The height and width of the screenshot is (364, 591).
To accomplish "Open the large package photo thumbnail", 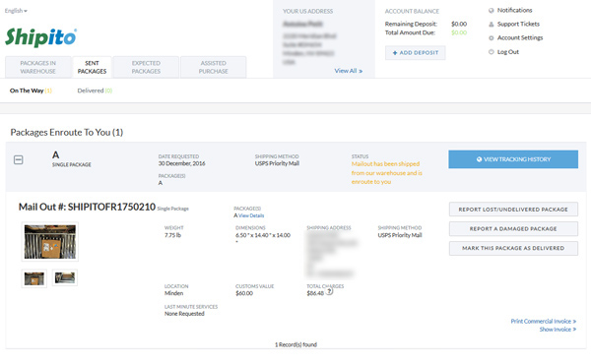I will coord(50,242).
